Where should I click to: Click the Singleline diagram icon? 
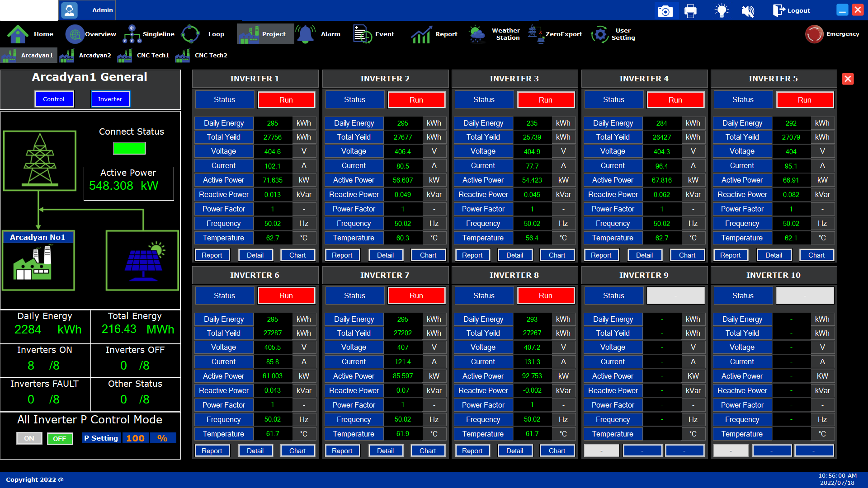(x=132, y=34)
